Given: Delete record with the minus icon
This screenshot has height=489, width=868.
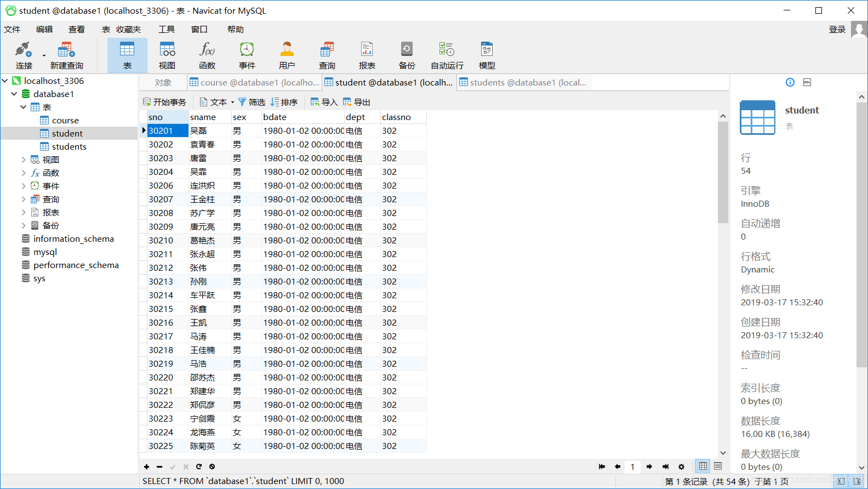Looking at the screenshot, I should [x=159, y=467].
